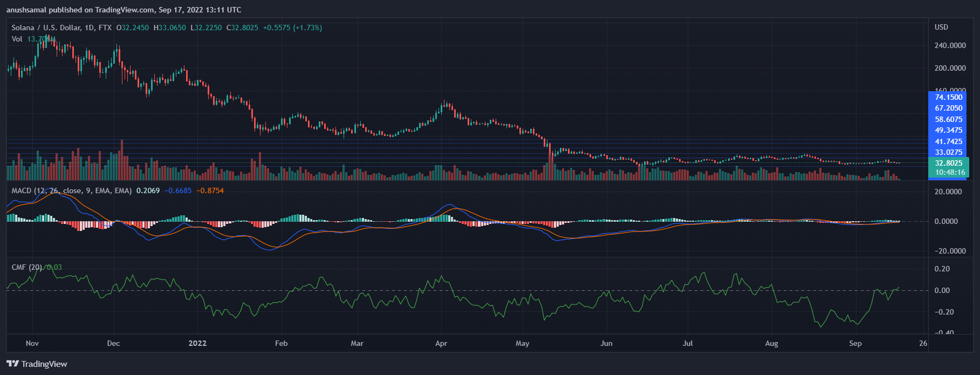Click the green current price label 32.8025
980x375 pixels.
click(948, 163)
